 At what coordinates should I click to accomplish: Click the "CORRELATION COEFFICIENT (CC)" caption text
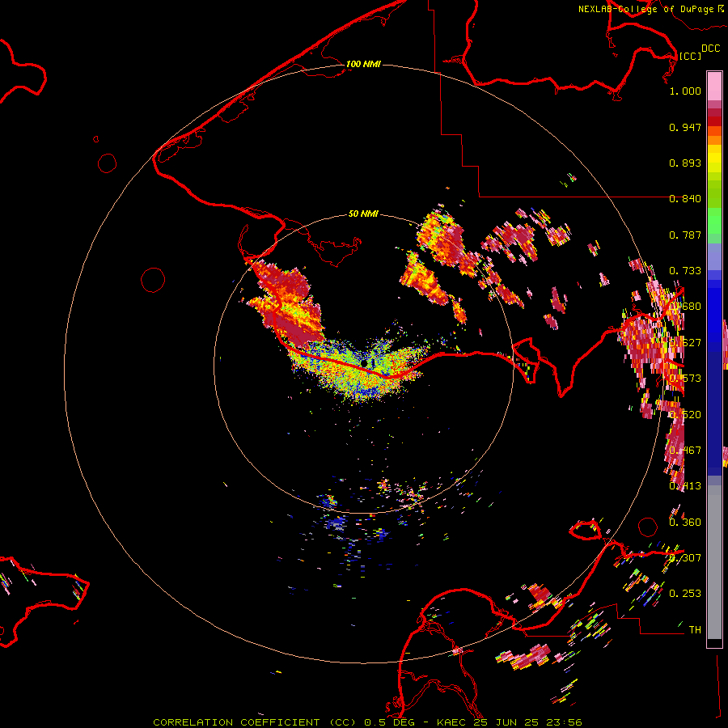click(255, 722)
